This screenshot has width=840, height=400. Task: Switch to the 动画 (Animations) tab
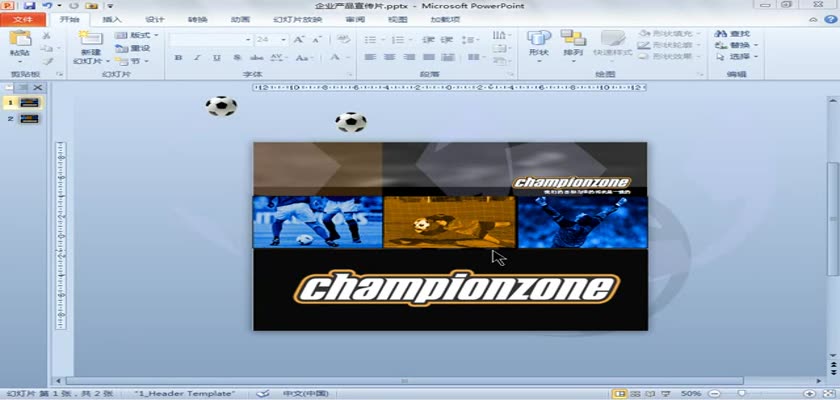pyautogui.click(x=240, y=20)
